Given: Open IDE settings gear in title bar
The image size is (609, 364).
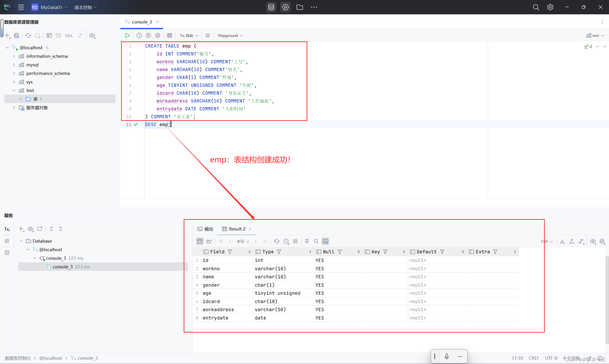Looking at the screenshot, I should [x=550, y=7].
